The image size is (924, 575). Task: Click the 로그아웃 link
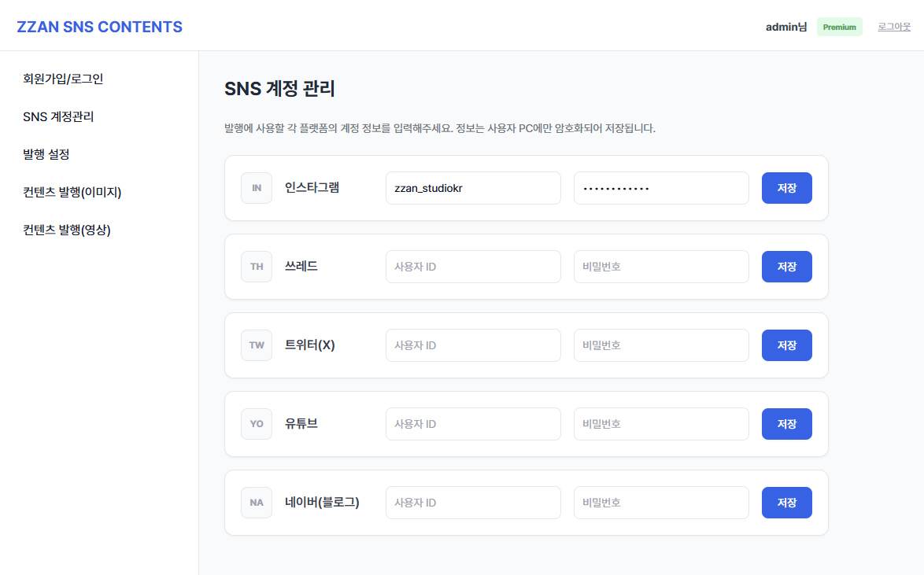click(894, 27)
